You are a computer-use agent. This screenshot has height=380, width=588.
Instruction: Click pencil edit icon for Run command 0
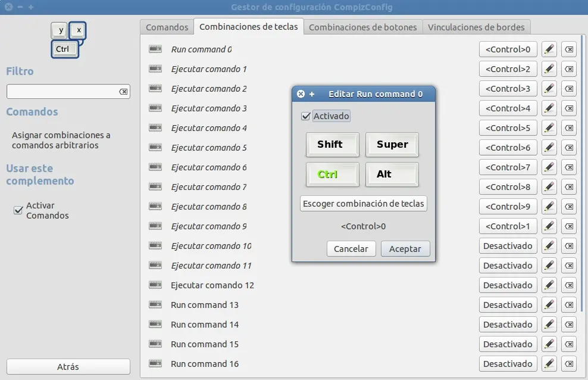coord(549,49)
